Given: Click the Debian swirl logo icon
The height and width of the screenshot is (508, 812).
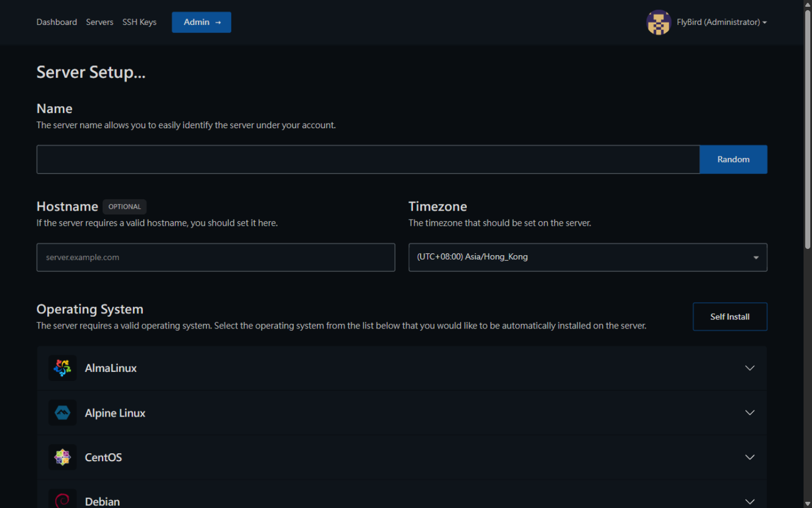Looking at the screenshot, I should click(62, 500).
